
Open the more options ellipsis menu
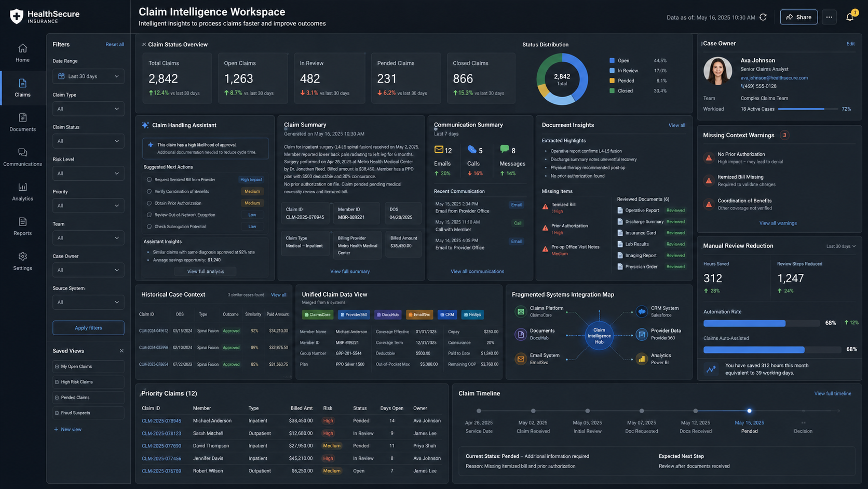[x=829, y=17]
